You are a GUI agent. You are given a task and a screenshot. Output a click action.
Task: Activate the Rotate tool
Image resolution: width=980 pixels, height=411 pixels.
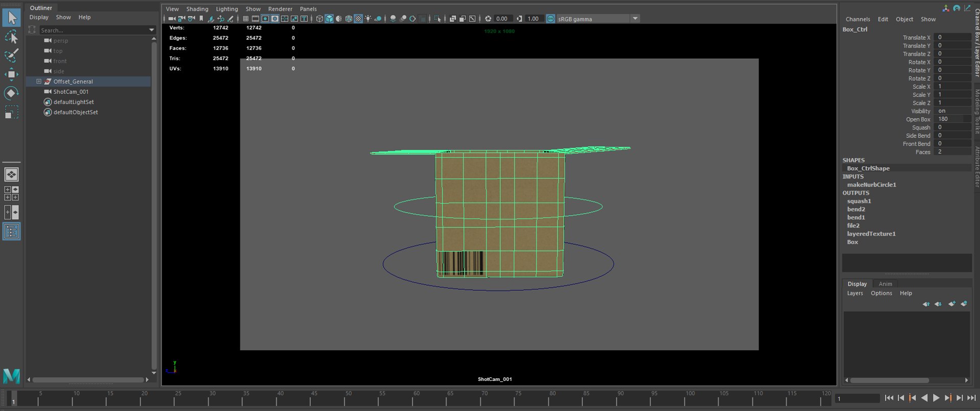(x=11, y=93)
